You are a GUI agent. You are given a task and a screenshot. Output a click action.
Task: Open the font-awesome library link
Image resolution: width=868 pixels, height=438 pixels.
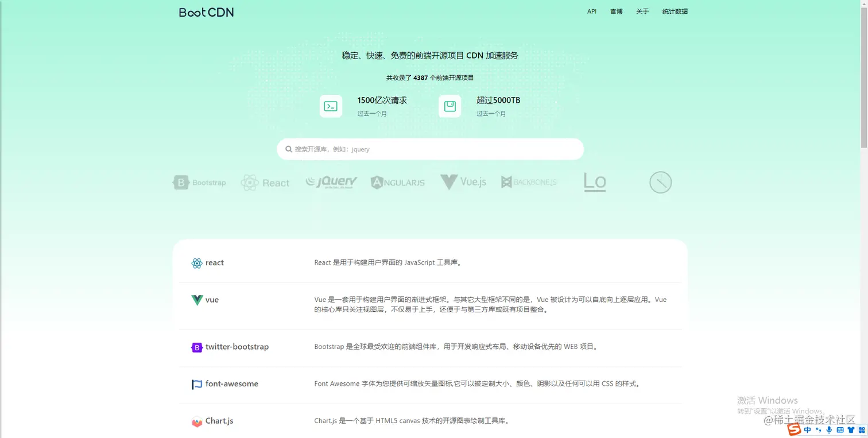pos(232,383)
